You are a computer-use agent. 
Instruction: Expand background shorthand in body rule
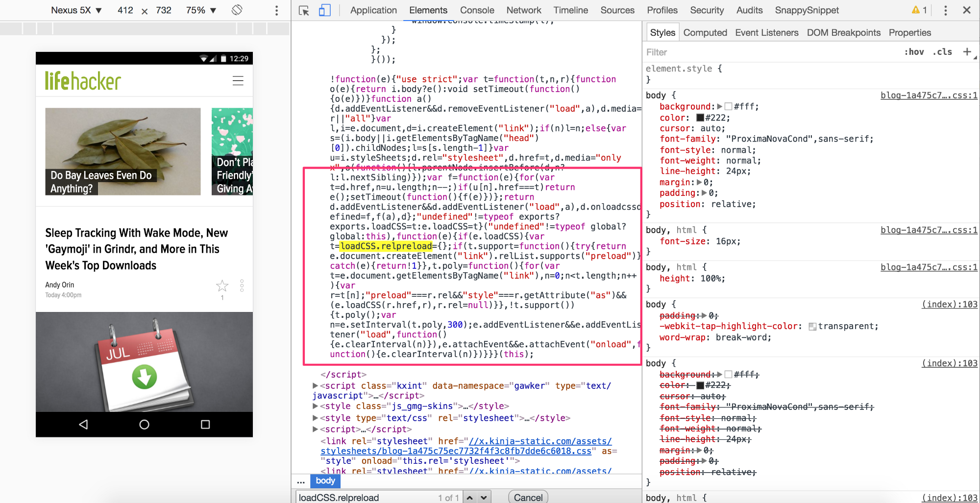tap(719, 106)
